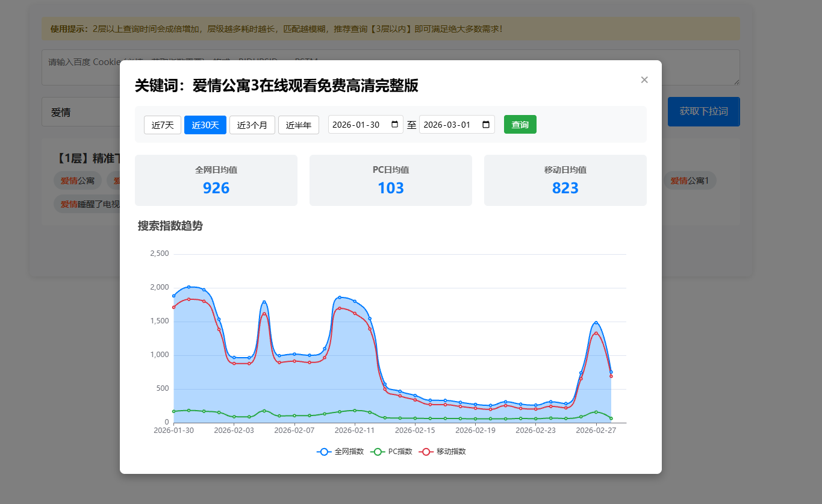Switch to 近3个月 range
The width and height of the screenshot is (822, 504).
click(252, 125)
